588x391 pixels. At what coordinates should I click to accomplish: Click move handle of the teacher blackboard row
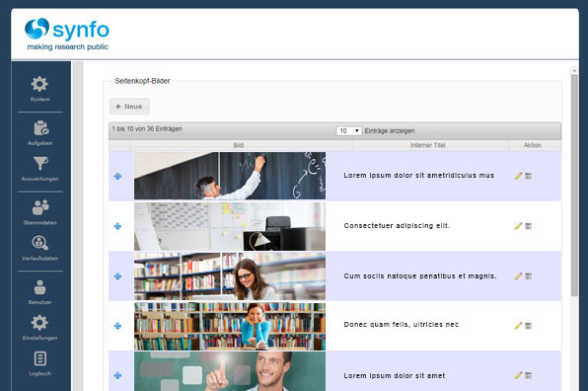[117, 176]
